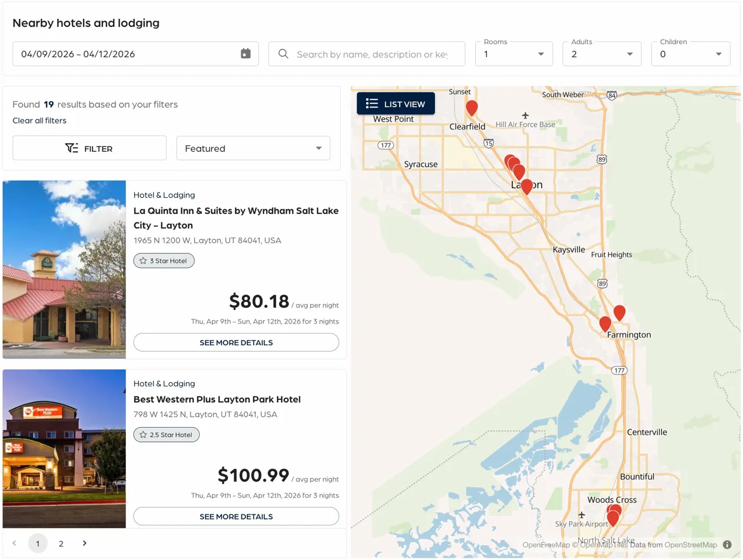Go to next results page arrow
Image resolution: width=743 pixels, height=560 pixels.
[x=84, y=543]
